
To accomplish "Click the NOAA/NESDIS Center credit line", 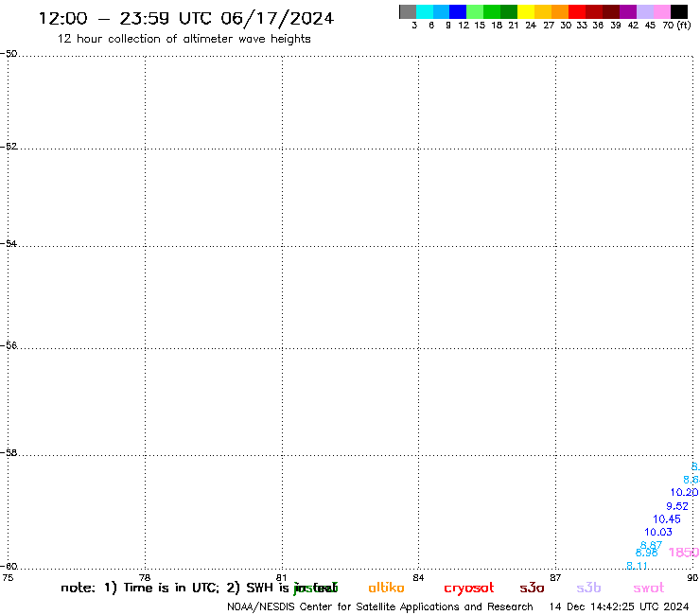I will coord(380,607).
